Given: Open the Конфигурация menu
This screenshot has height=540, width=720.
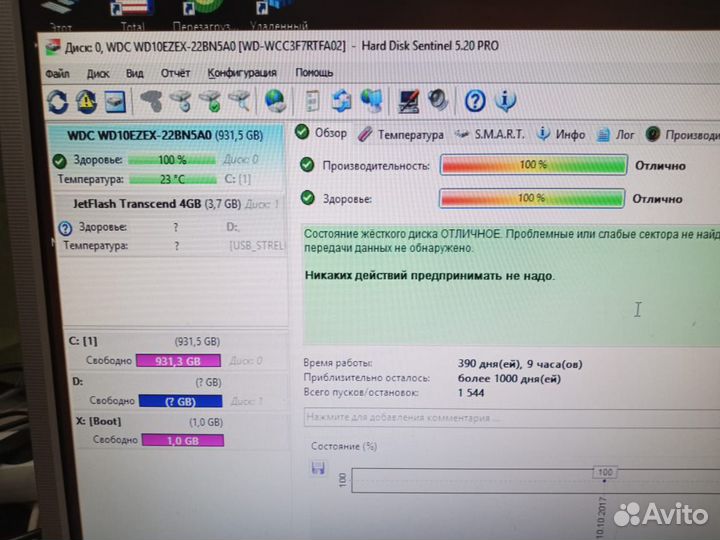Looking at the screenshot, I should click(x=242, y=73).
